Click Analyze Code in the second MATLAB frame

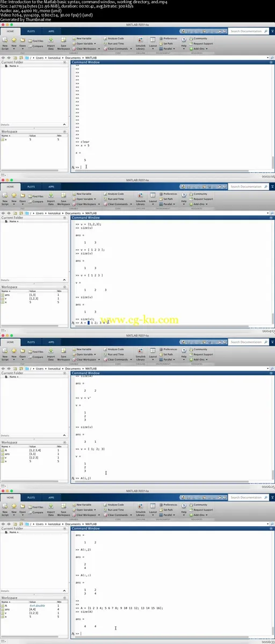click(113, 194)
